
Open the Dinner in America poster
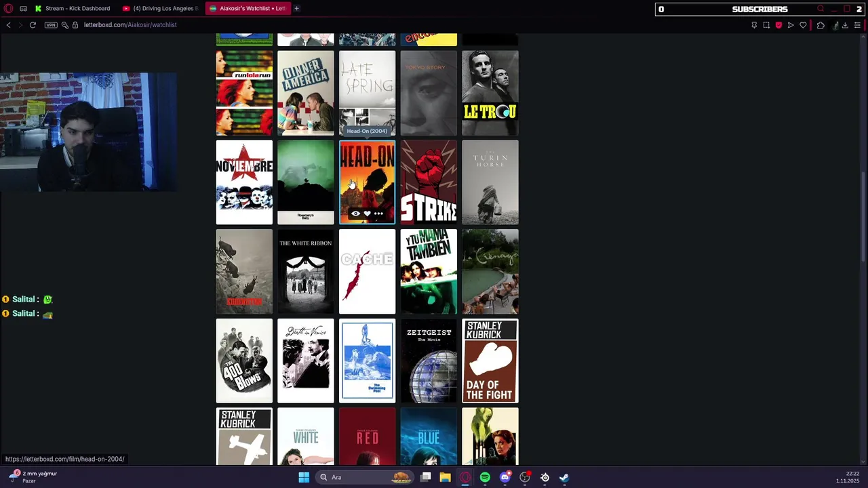click(306, 93)
